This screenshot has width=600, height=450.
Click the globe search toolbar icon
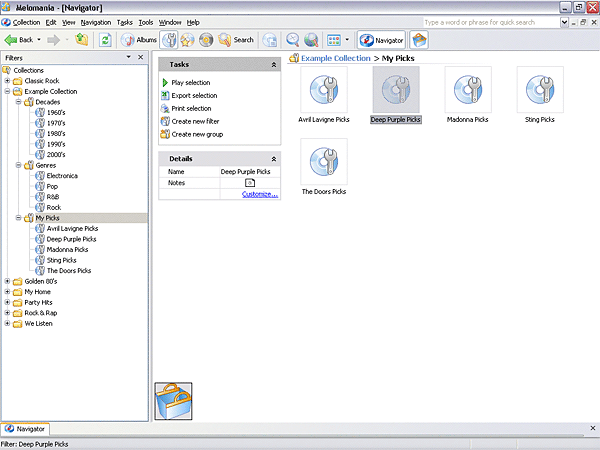click(x=311, y=40)
